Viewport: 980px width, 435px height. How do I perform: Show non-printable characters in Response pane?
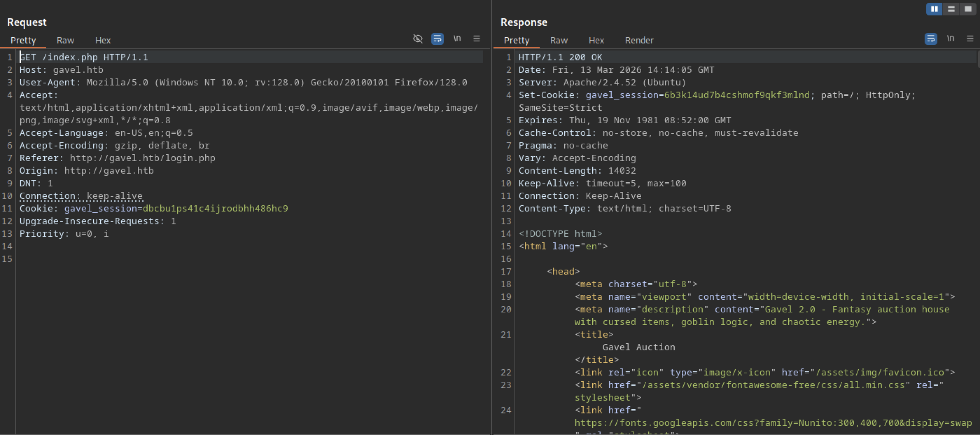click(951, 39)
